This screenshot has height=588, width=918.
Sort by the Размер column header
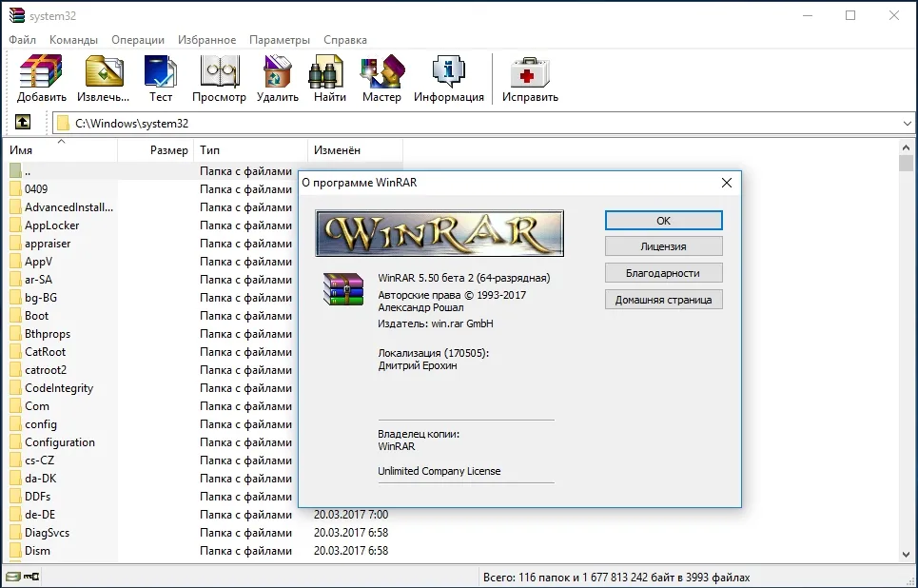click(x=155, y=150)
